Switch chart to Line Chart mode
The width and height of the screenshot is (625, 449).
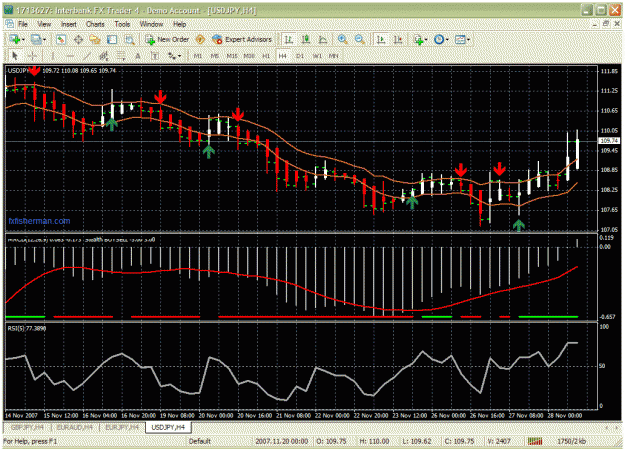pos(322,39)
